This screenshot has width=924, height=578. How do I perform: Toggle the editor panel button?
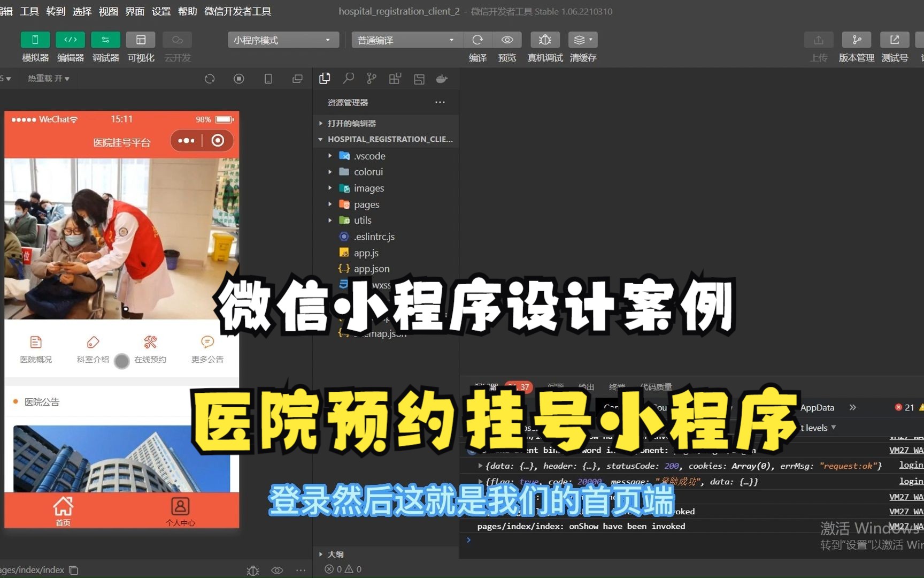70,40
